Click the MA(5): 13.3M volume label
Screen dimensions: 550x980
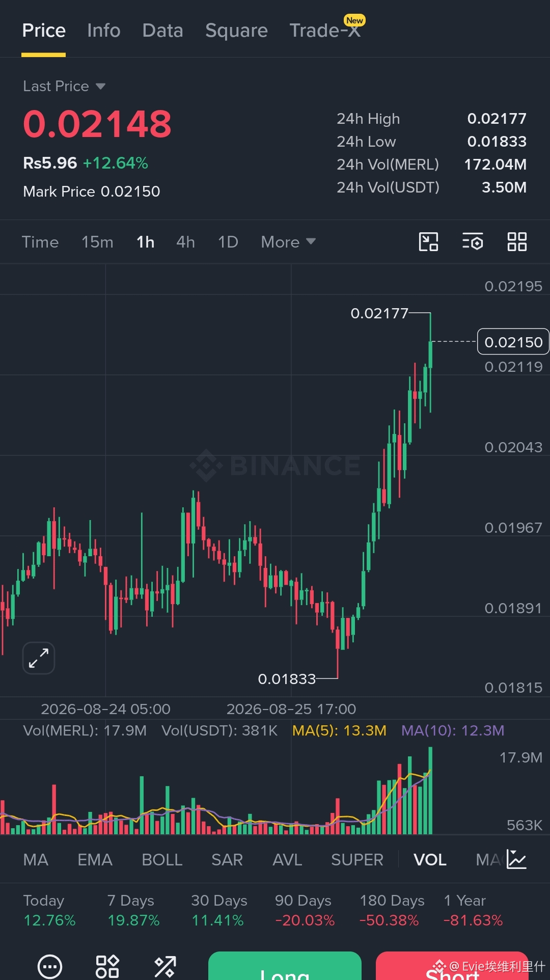tap(339, 730)
